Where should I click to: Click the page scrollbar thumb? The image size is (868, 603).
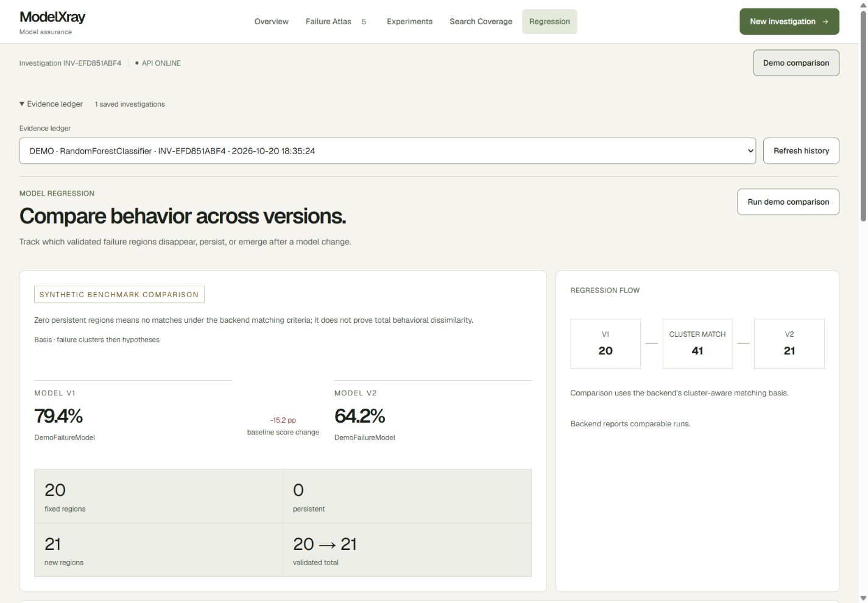click(863, 116)
